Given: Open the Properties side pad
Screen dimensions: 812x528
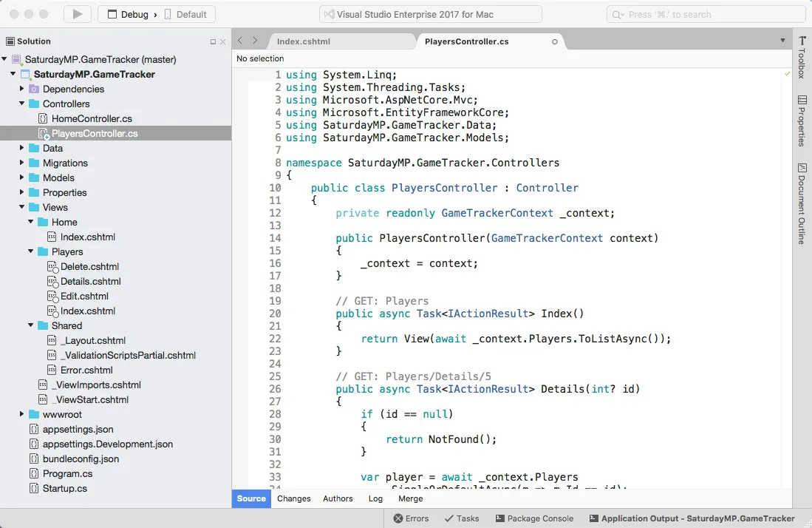Looking at the screenshot, I should pyautogui.click(x=802, y=121).
